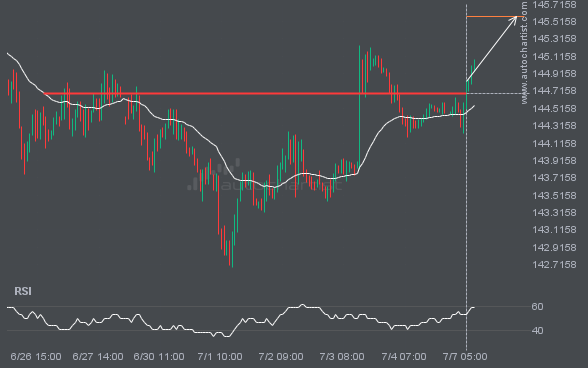Click price label 145.5158

coord(554,22)
